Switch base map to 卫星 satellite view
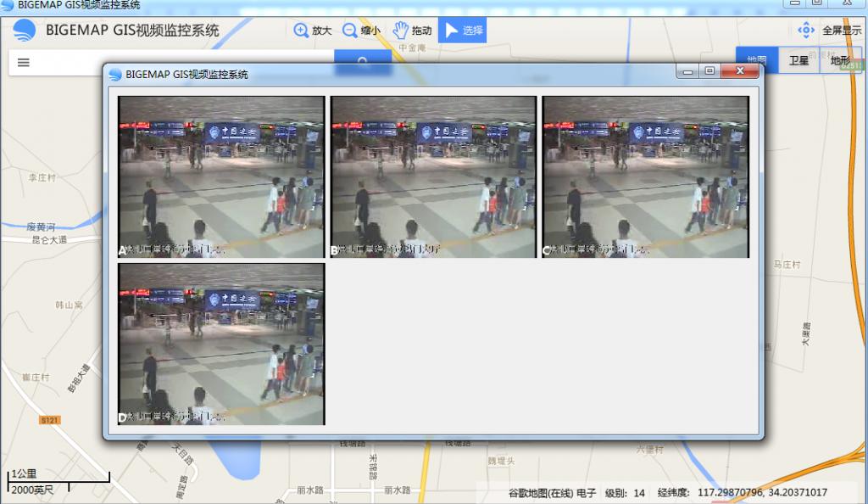868x504 pixels. click(x=798, y=59)
